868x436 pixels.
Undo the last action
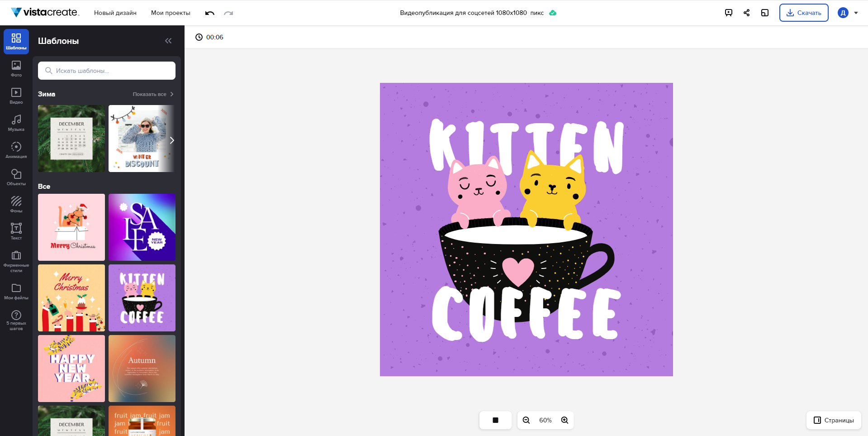point(209,13)
